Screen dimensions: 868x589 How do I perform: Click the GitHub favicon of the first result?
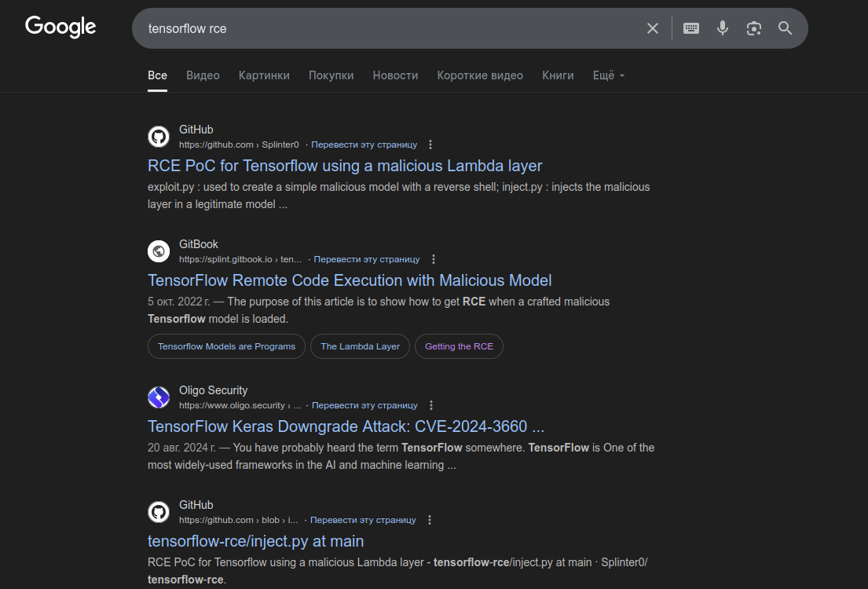tap(158, 136)
